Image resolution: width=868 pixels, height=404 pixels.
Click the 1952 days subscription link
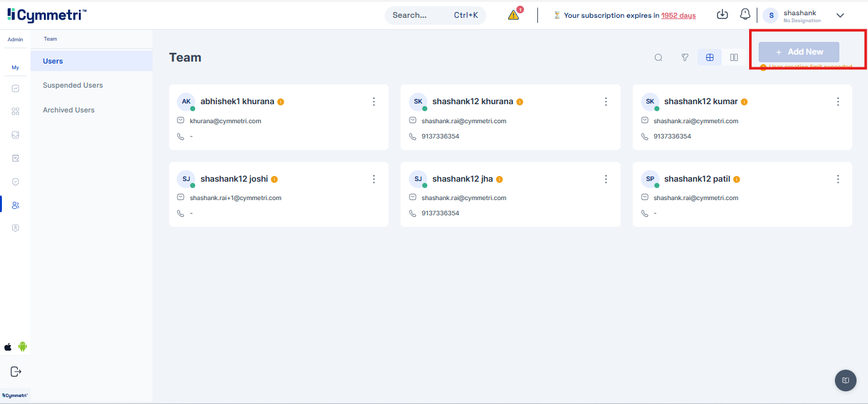(x=679, y=15)
